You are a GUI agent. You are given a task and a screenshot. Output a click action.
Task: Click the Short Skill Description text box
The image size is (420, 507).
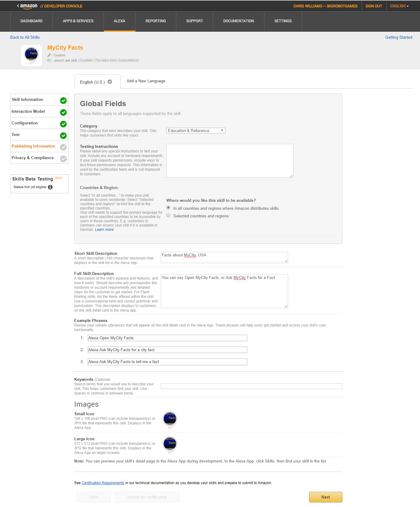tap(224, 257)
